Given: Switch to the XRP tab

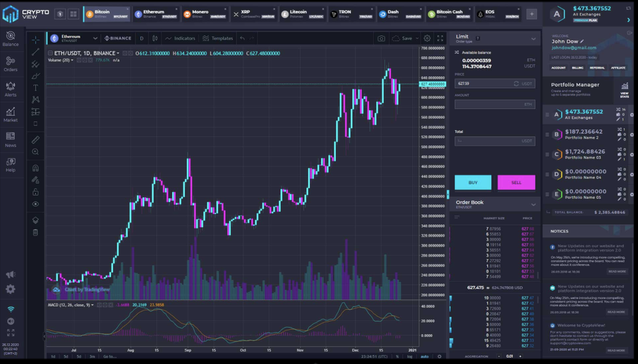Looking at the screenshot, I should pos(253,14).
